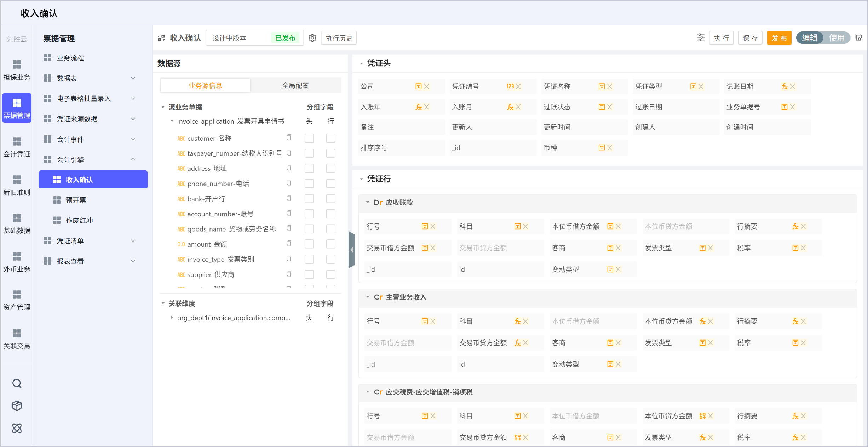
Task: Expand org_dept1 tree node under 关联维度
Action: [172, 318]
